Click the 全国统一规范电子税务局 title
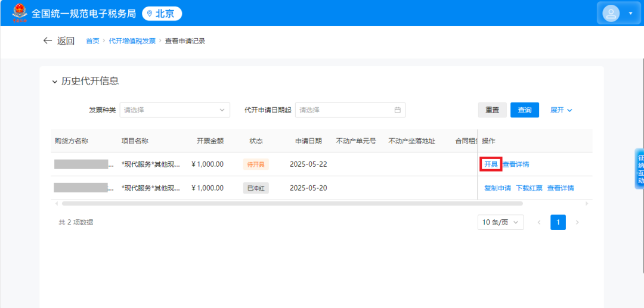644x308 pixels. click(x=83, y=14)
